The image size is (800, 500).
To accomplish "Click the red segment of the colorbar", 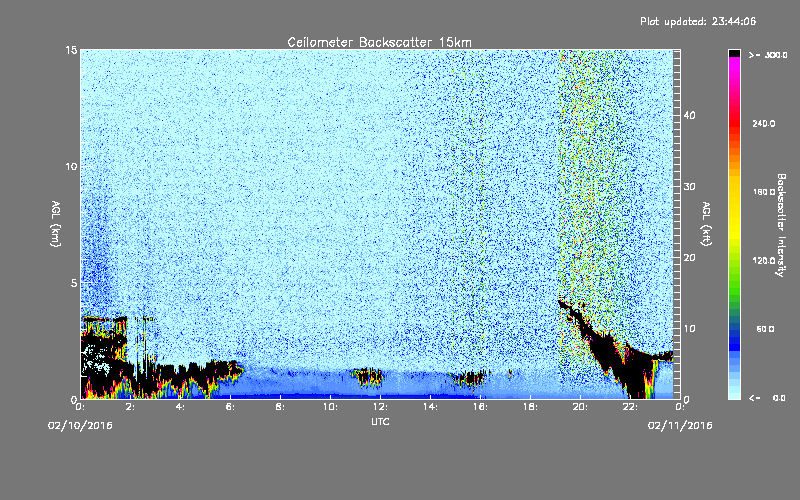I will [x=734, y=122].
